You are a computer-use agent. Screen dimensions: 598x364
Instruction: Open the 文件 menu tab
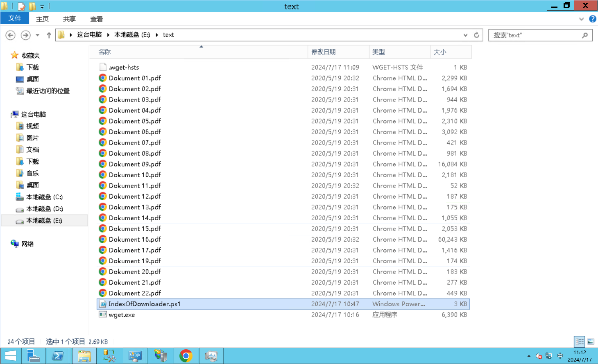pos(15,18)
